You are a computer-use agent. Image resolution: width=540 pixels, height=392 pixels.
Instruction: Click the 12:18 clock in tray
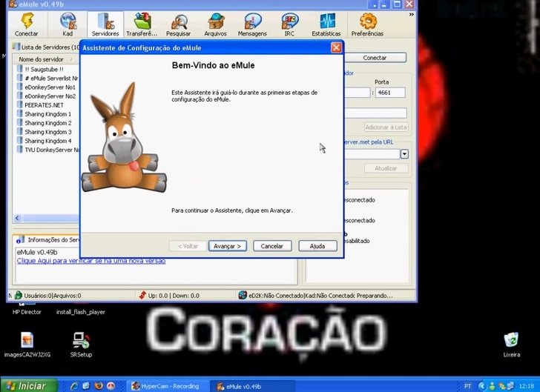(x=526, y=386)
